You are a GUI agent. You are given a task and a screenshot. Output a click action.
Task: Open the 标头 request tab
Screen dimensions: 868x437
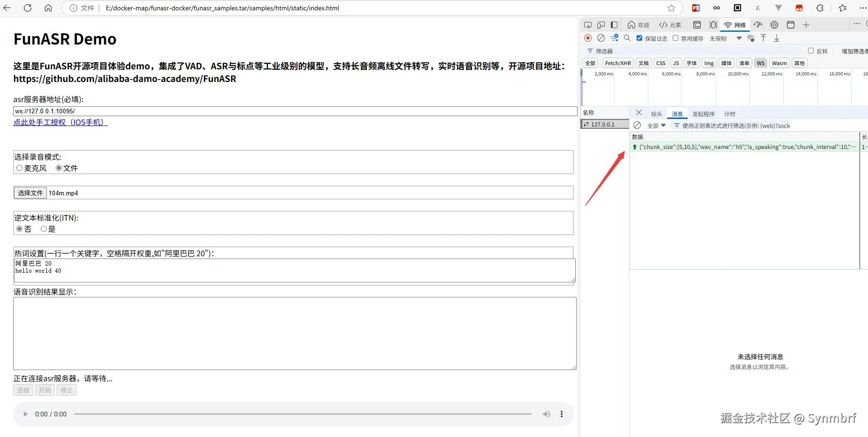click(656, 114)
